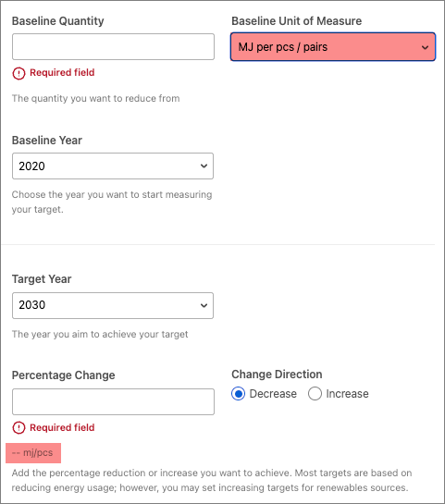This screenshot has height=504, width=445.
Task: Click the Target Year label
Action: tap(42, 279)
